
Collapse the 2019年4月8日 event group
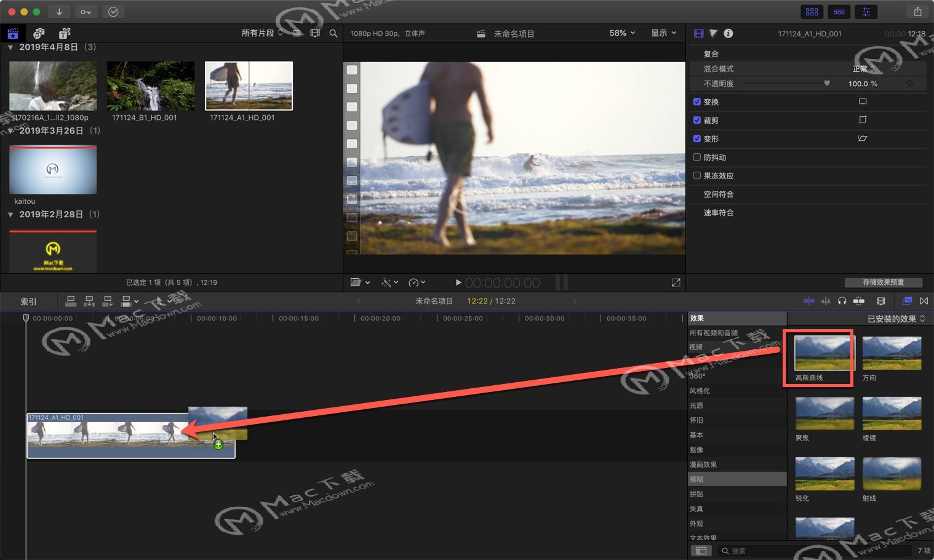[10, 47]
